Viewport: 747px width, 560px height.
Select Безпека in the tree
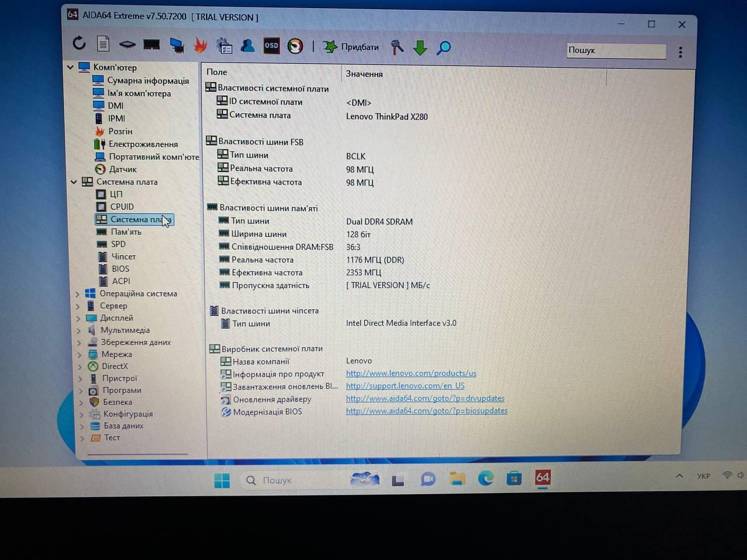tap(117, 402)
